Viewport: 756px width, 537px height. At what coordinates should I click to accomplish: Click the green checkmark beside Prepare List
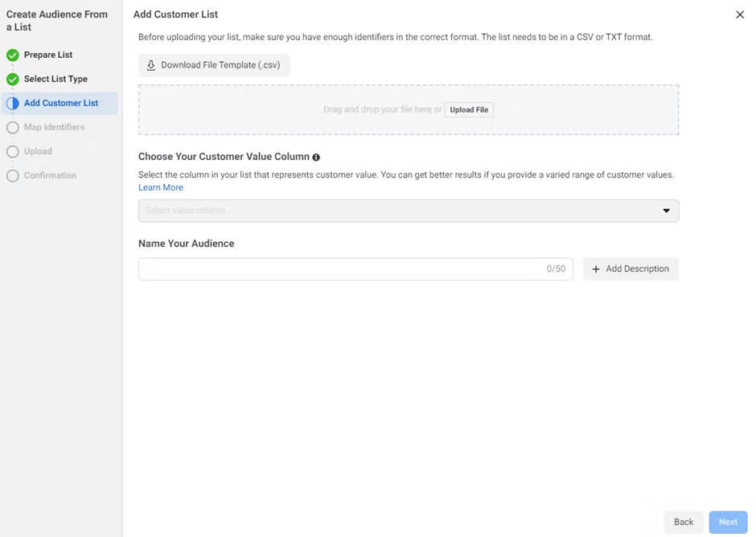pyautogui.click(x=13, y=55)
